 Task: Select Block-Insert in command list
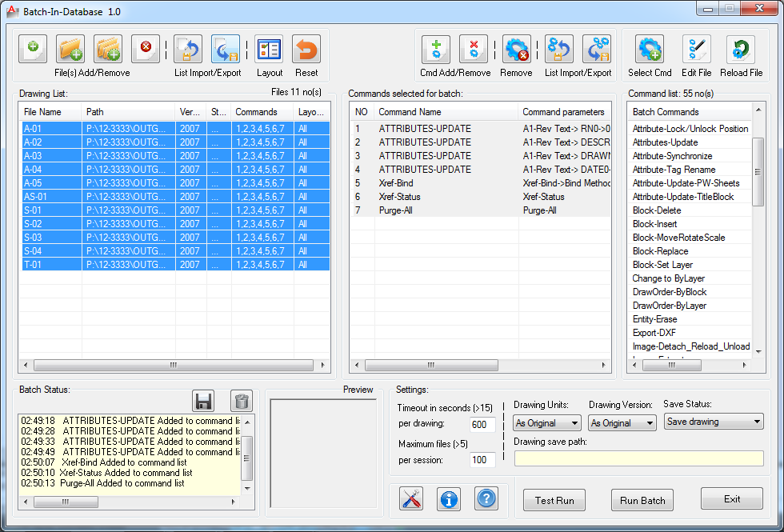(x=690, y=223)
